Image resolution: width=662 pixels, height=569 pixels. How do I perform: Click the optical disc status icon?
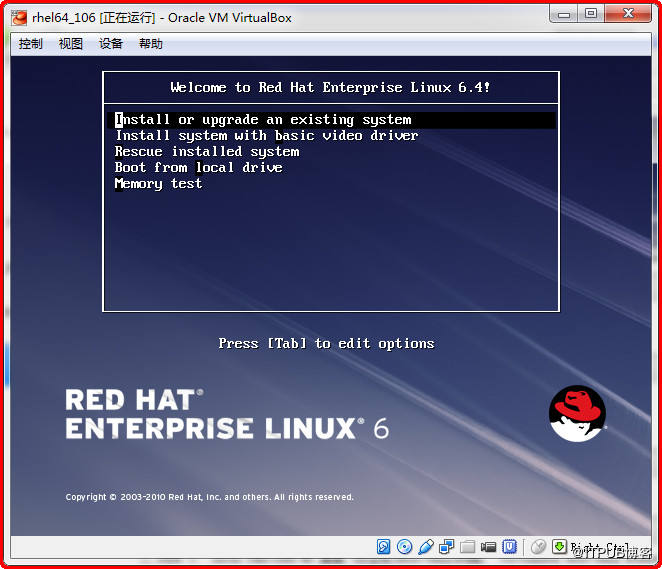point(404,547)
